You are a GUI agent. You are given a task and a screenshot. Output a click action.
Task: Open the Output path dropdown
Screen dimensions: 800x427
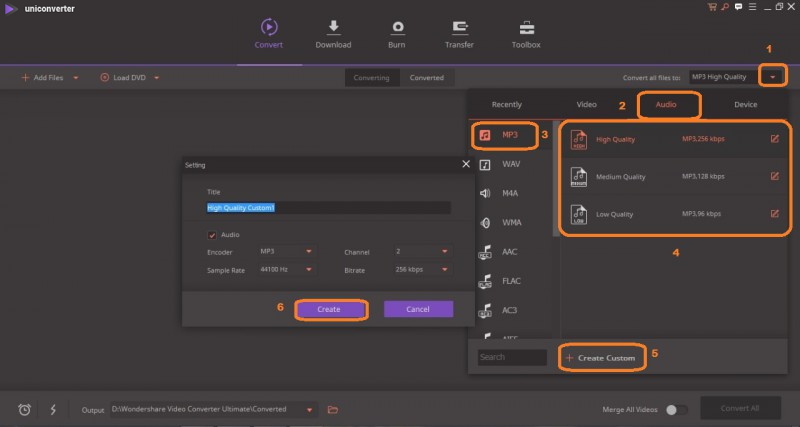pyautogui.click(x=309, y=410)
